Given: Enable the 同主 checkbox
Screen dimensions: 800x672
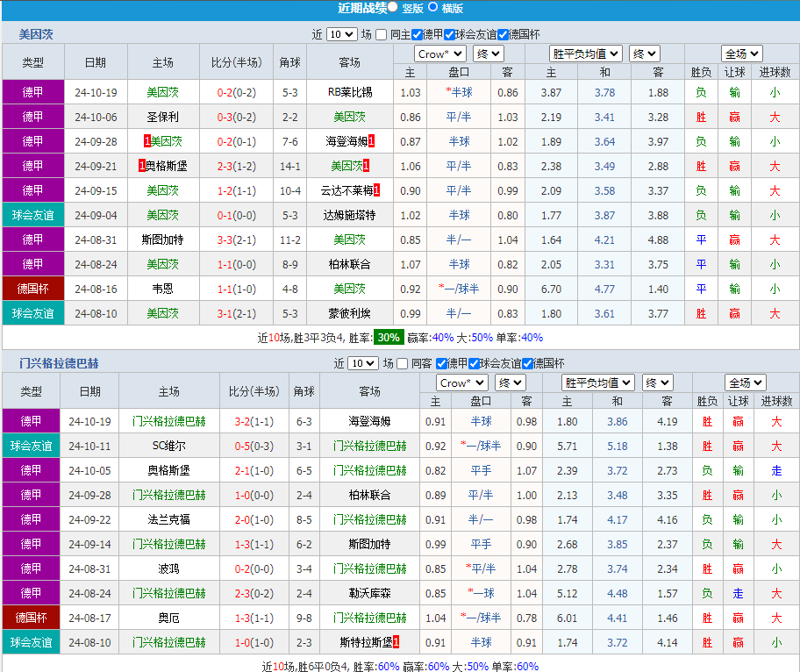Looking at the screenshot, I should (381, 34).
